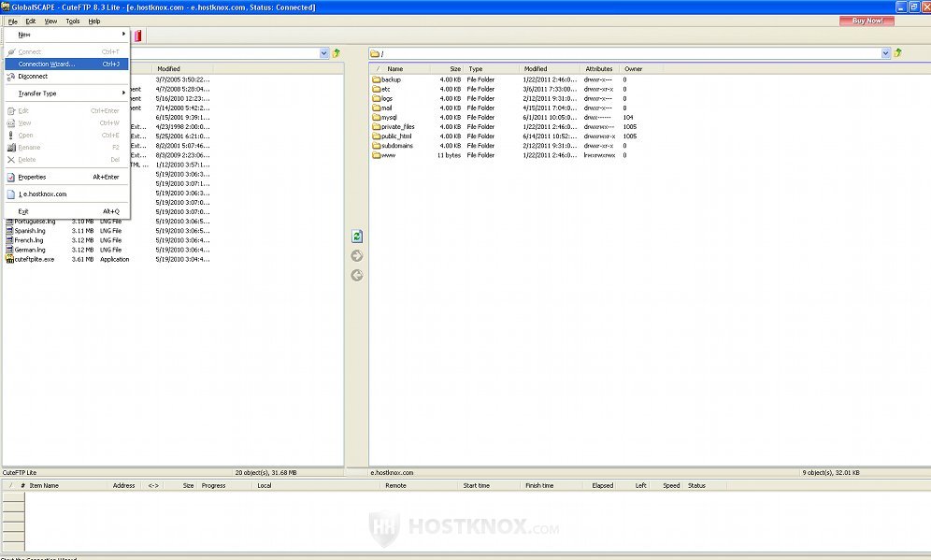Image resolution: width=931 pixels, height=560 pixels.
Task: Open the local path dropdown arrow
Action: click(x=324, y=53)
